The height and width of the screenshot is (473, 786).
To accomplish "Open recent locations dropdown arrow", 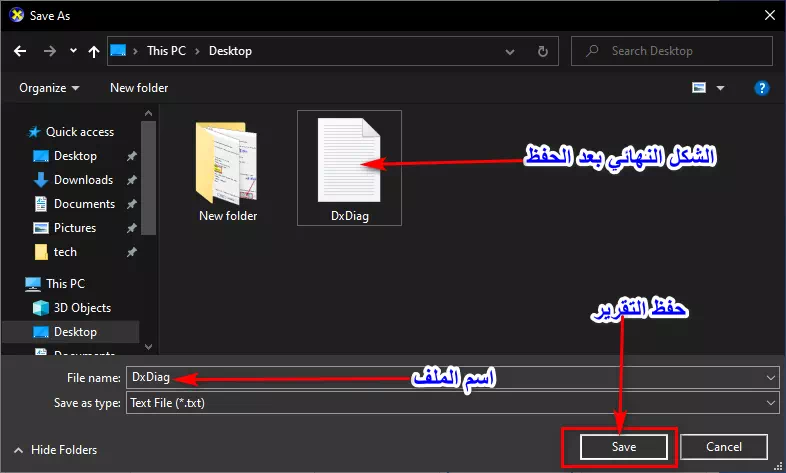I will click(73, 50).
